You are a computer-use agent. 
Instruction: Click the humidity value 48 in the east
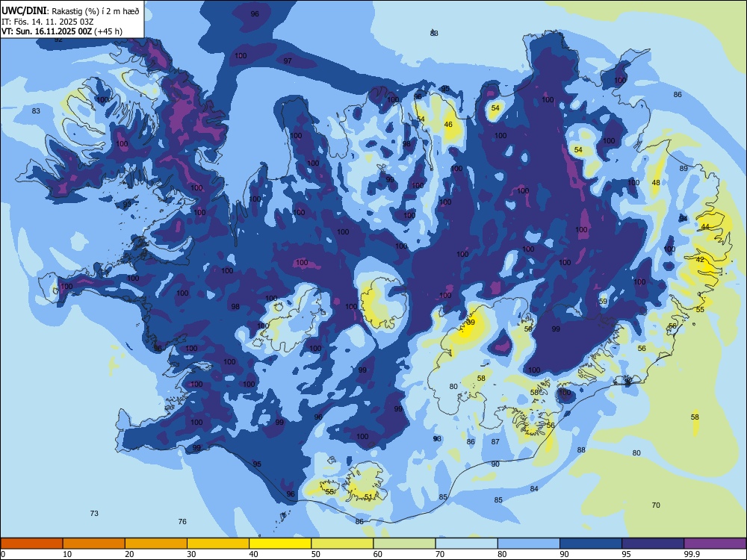[656, 182]
